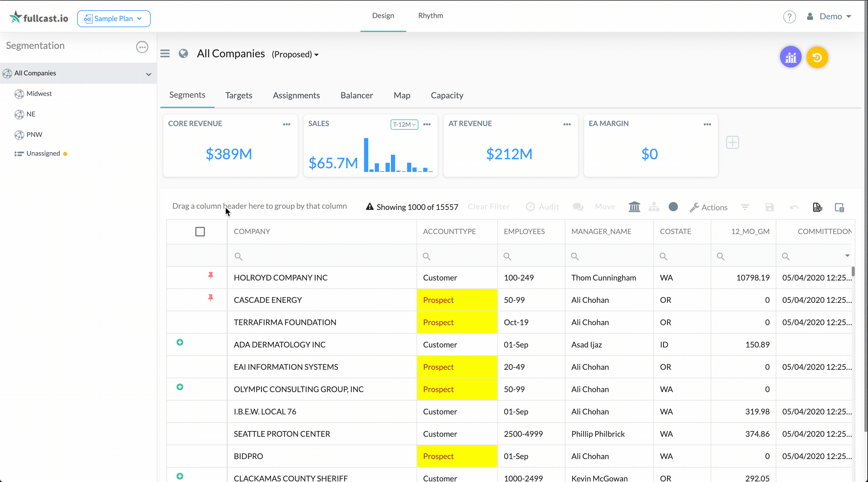Screen dimensions: 868x482
Task: Click the Actions wrench button
Action: pos(708,207)
